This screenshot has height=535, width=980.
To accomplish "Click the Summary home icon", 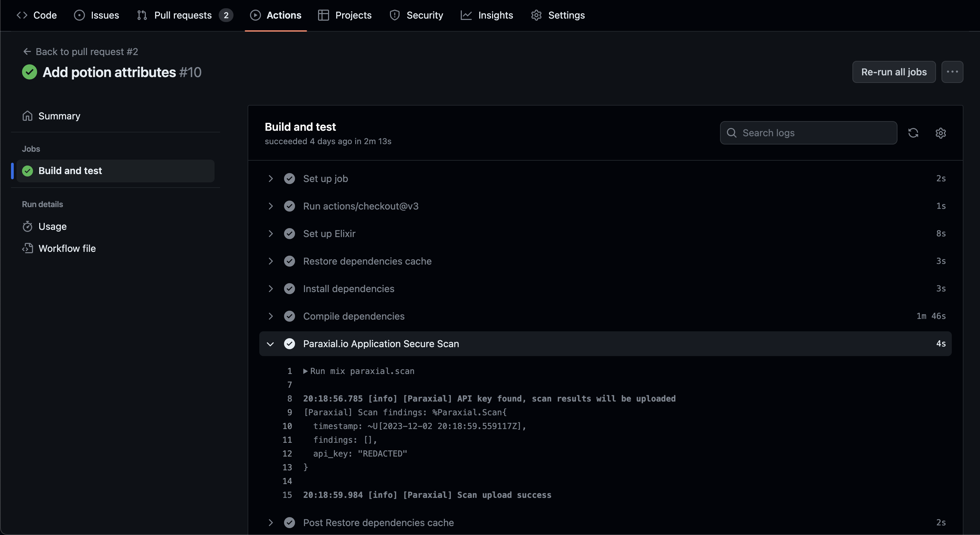I will [x=28, y=116].
